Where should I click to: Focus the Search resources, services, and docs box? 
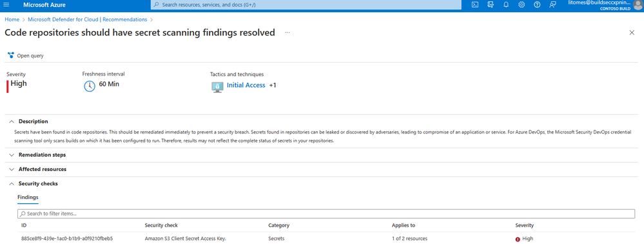click(306, 5)
